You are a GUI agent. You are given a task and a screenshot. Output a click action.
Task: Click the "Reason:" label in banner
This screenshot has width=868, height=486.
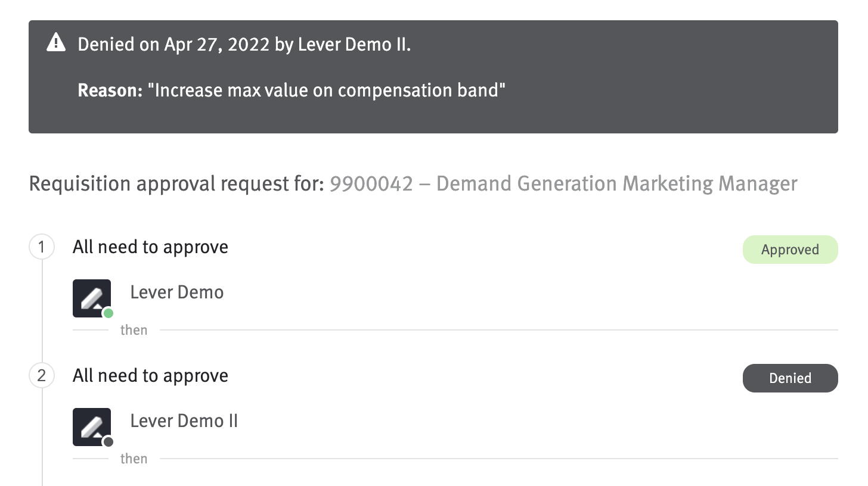(x=110, y=91)
